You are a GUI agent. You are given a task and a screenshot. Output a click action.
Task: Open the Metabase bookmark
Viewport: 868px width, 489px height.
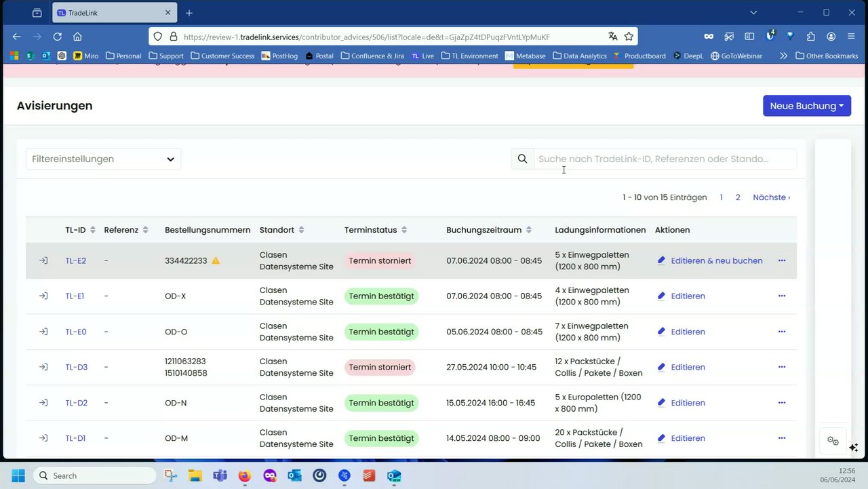(x=526, y=56)
